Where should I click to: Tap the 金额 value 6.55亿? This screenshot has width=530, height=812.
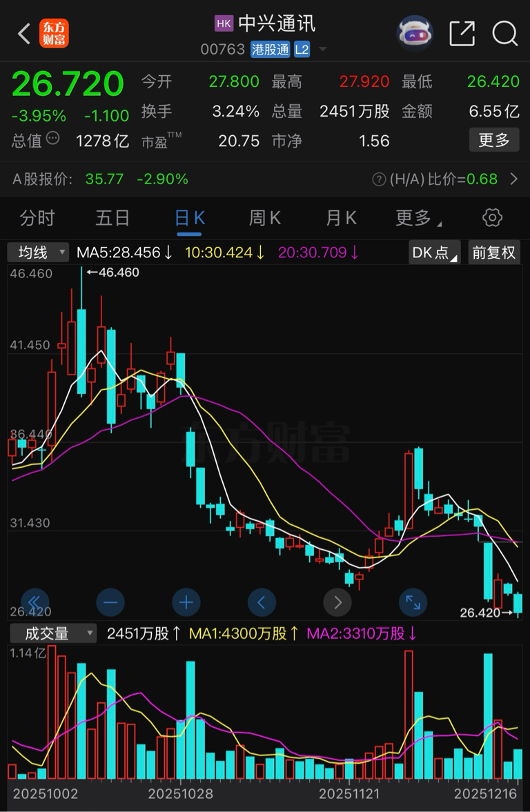coord(494,111)
